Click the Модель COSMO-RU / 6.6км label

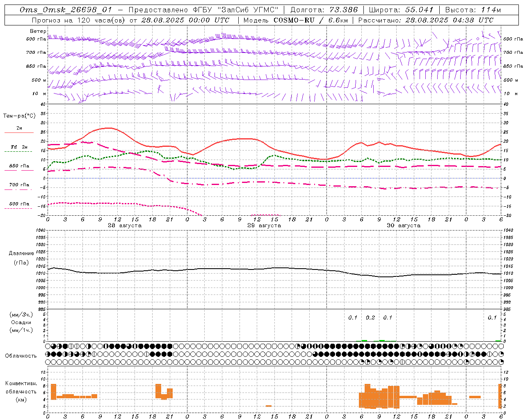click(295, 20)
